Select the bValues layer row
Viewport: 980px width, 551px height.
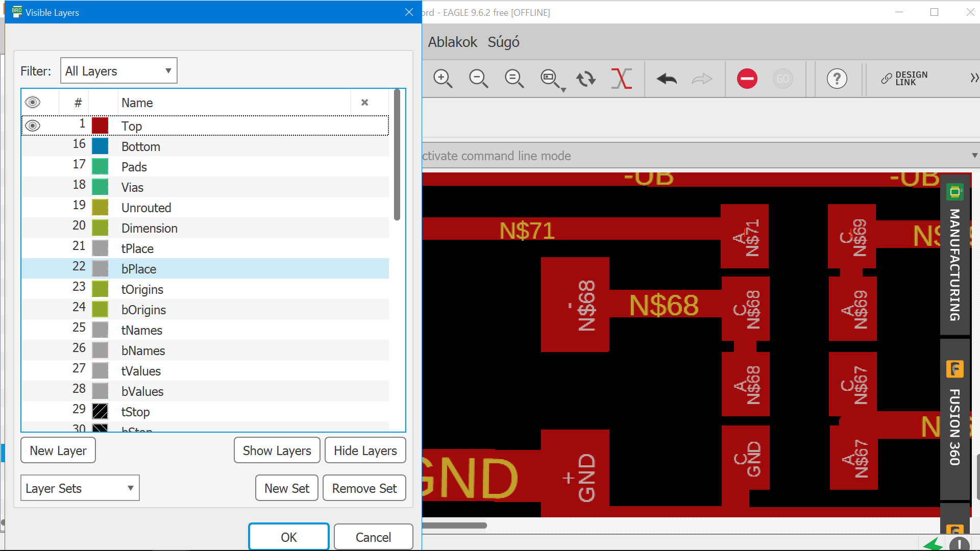click(205, 391)
